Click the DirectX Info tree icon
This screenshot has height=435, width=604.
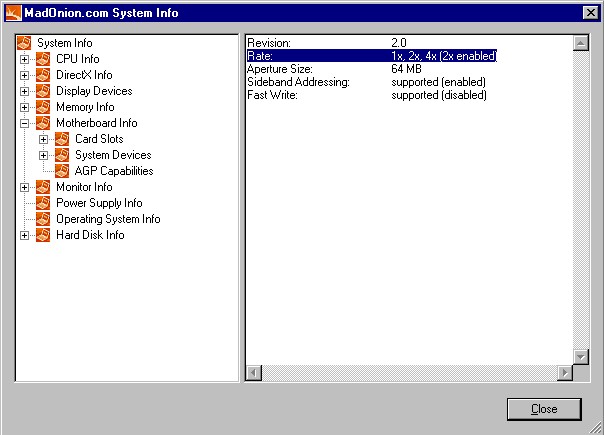click(x=43, y=75)
